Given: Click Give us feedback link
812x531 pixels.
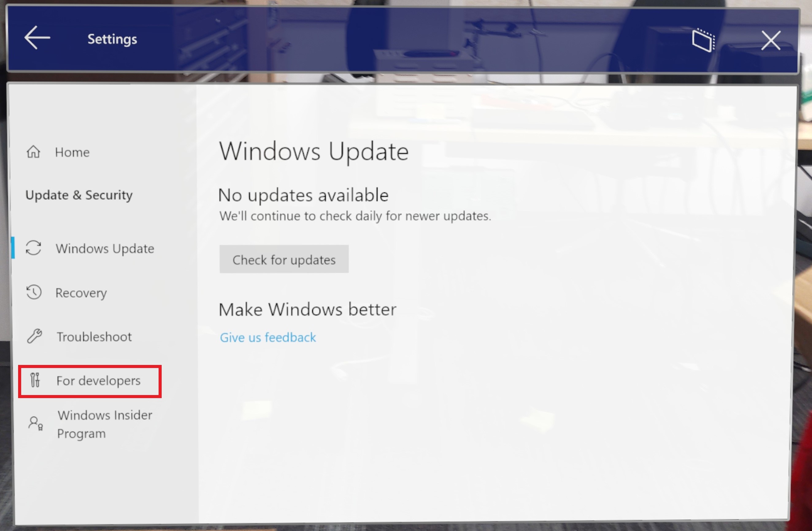Looking at the screenshot, I should (x=268, y=337).
